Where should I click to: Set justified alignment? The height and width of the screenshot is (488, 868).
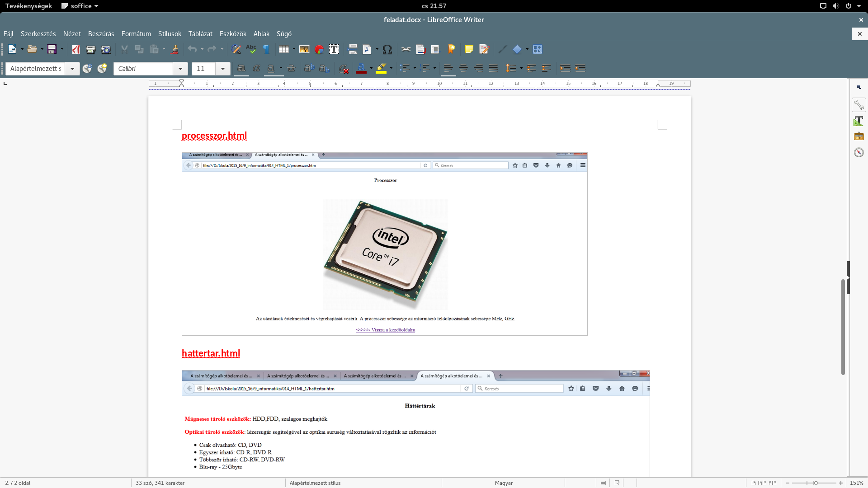[493, 69]
